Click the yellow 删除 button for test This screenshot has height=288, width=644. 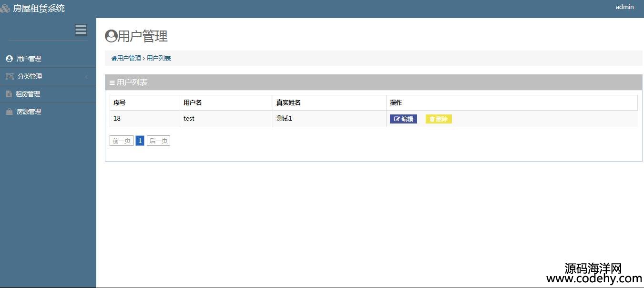pos(439,119)
